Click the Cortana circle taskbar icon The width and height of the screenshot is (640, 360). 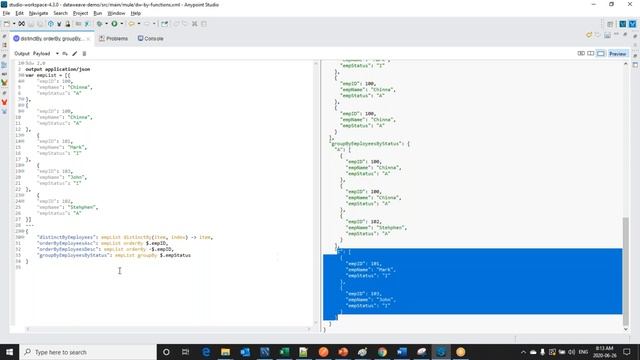coord(166,352)
